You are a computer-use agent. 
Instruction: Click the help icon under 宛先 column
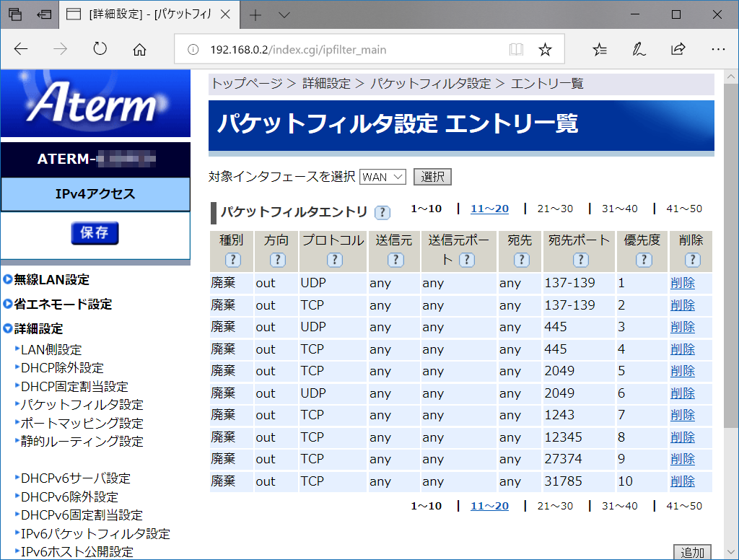tap(521, 260)
